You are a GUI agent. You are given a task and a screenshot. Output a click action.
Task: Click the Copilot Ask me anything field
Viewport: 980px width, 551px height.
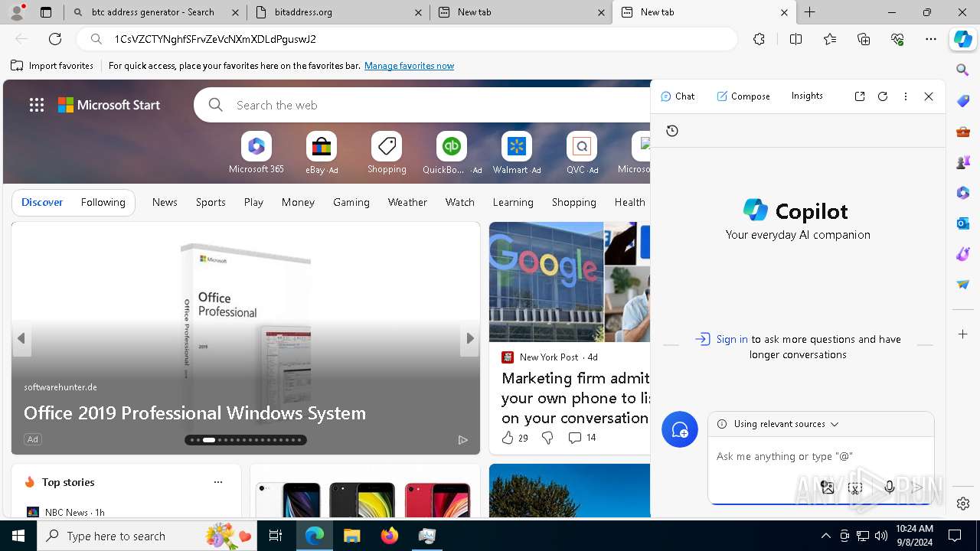(x=821, y=457)
